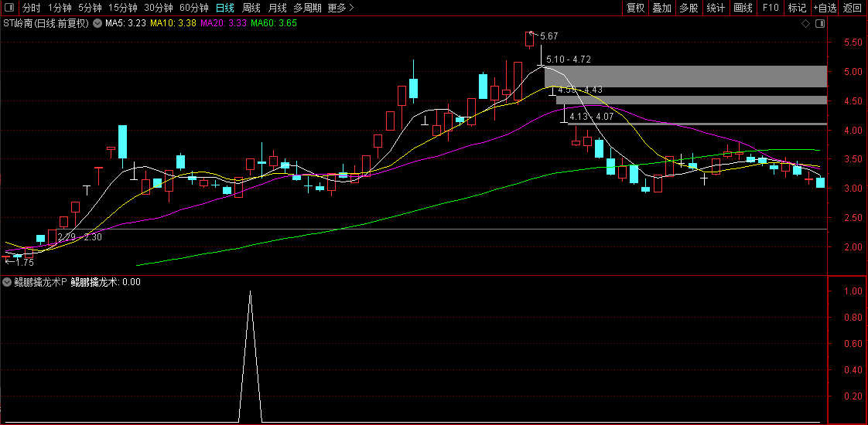Click the 鲲鹏擒龙术: 0.00 value label
This screenshot has width=868, height=425.
106,282
